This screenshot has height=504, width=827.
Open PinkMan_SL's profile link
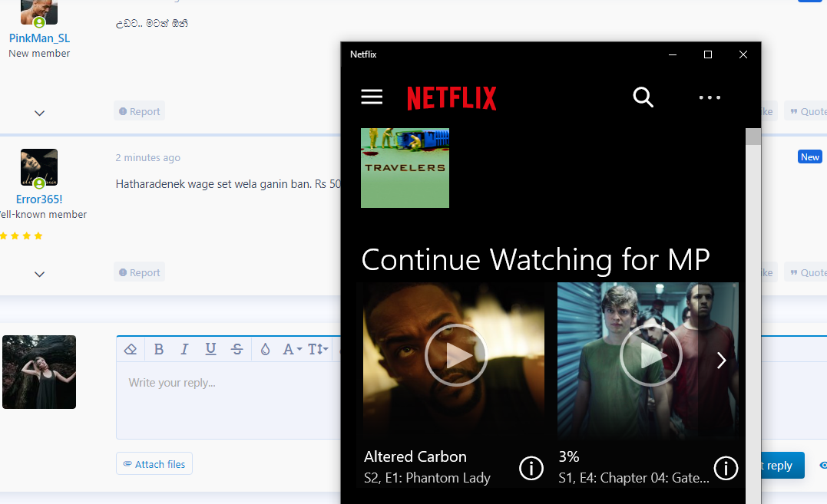pos(39,38)
